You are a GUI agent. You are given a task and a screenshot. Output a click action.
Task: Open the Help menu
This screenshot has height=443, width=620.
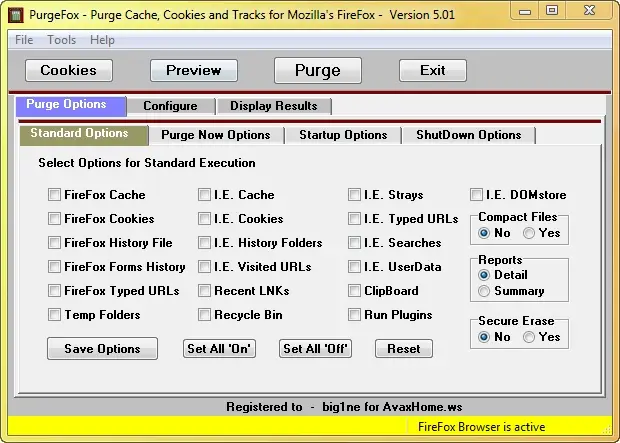102,40
